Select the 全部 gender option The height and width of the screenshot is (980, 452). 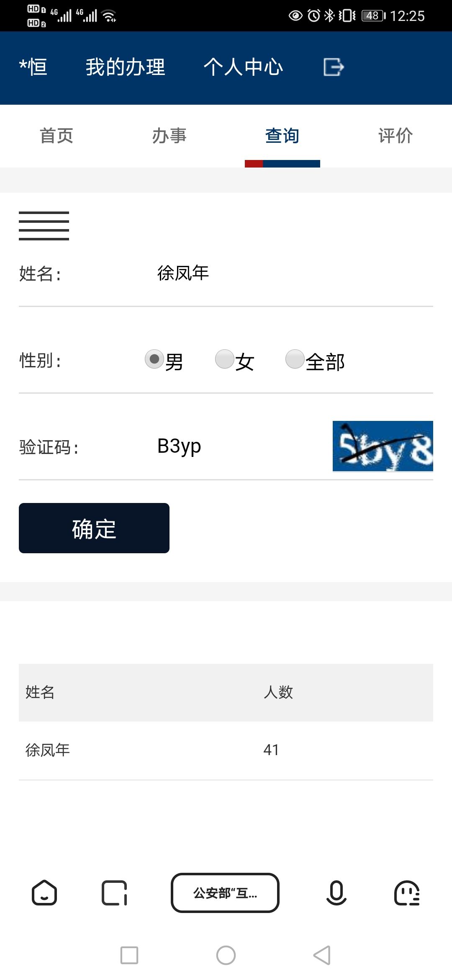(x=295, y=359)
